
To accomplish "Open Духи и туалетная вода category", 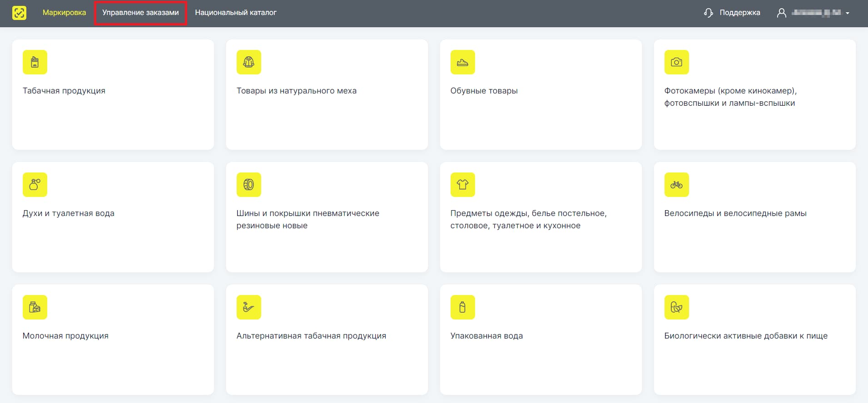I will tap(113, 217).
